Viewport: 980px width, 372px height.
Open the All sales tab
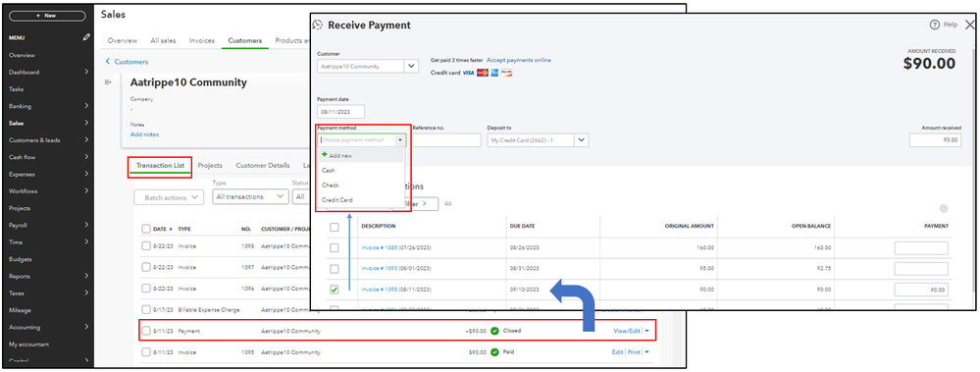tap(163, 40)
